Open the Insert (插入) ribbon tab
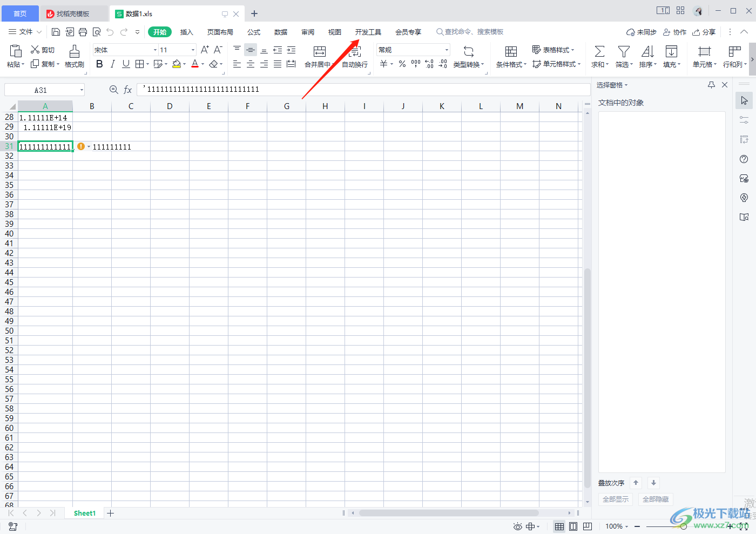The width and height of the screenshot is (756, 534). (x=187, y=32)
